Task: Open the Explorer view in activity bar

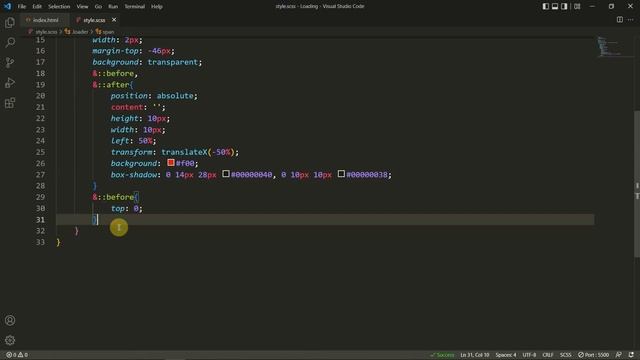Action: click(x=10, y=22)
